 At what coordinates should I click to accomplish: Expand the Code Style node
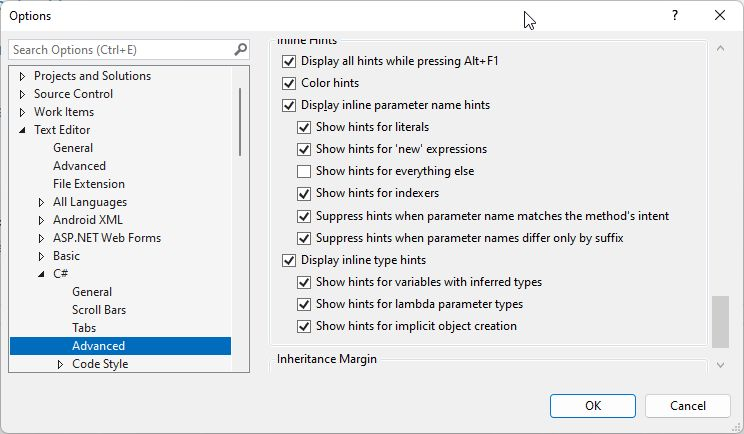60,365
